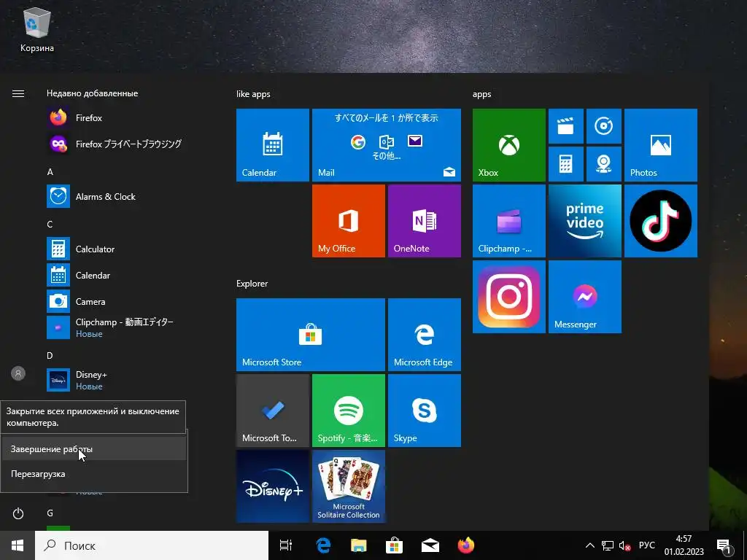This screenshot has width=747, height=560.
Task: Open the user account button in sidebar
Action: tap(18, 373)
